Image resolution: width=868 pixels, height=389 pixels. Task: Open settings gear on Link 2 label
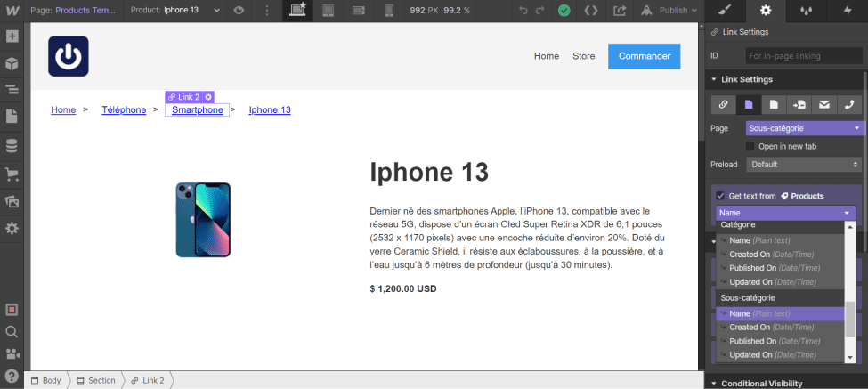pyautogui.click(x=208, y=97)
